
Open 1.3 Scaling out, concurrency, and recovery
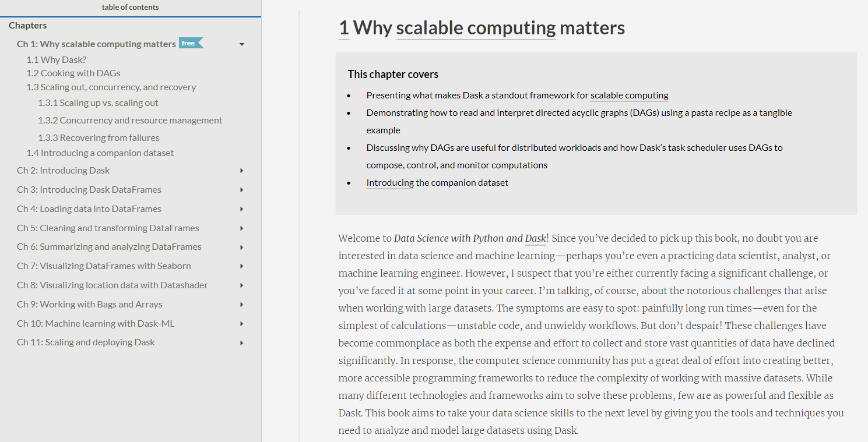111,87
